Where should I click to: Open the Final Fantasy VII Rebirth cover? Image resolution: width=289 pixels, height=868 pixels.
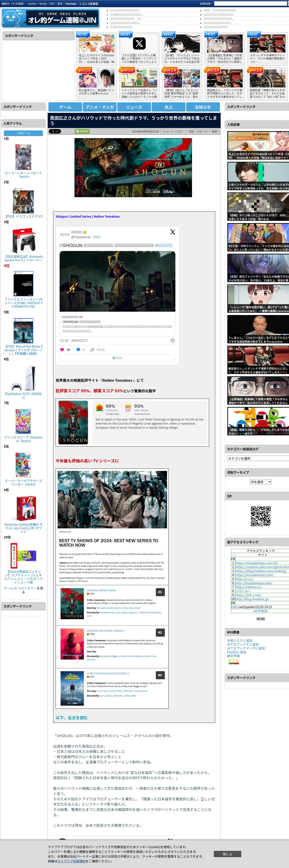[23, 284]
